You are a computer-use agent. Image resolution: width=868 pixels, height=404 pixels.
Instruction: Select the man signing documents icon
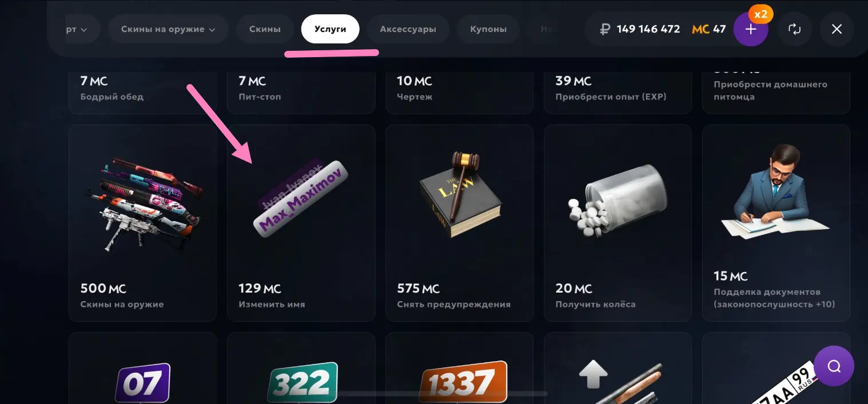[x=775, y=190]
